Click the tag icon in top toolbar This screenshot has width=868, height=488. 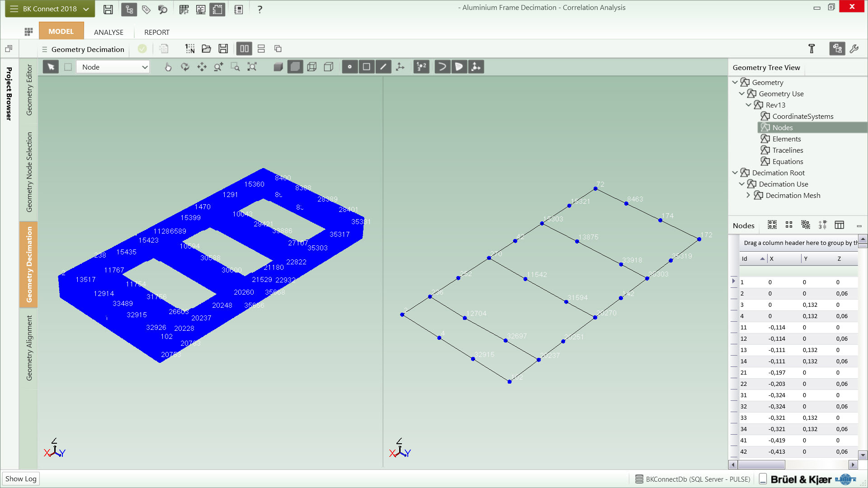[x=146, y=9]
